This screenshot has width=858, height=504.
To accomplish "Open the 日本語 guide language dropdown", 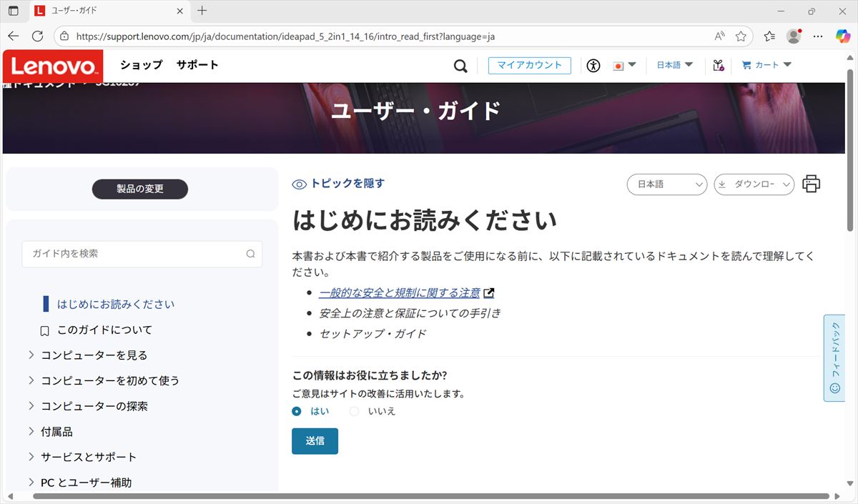I will point(666,184).
